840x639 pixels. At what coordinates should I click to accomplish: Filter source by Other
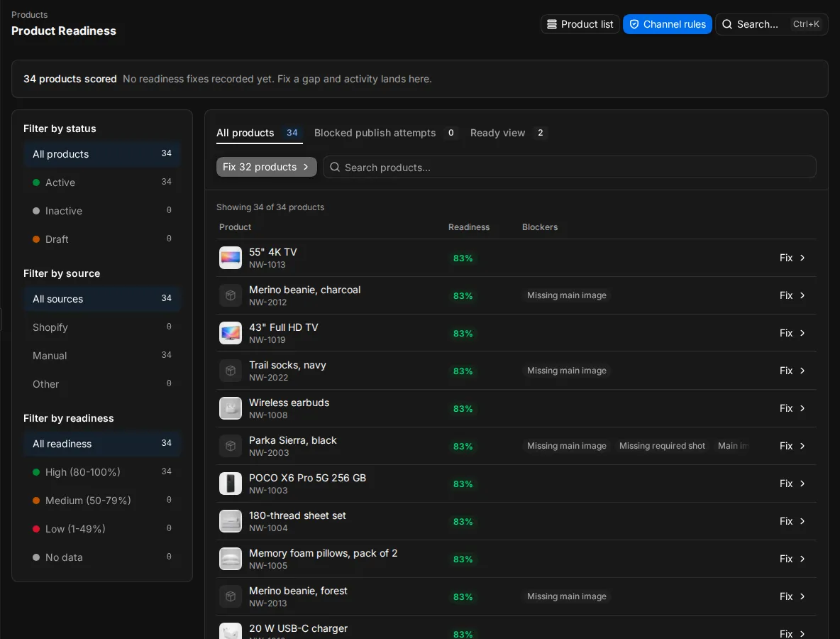(x=101, y=384)
